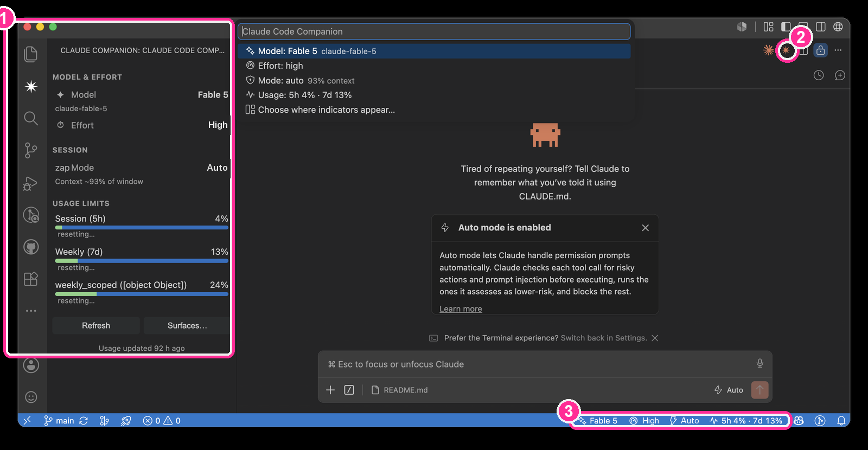
Task: Open the Explorer view in the activity bar
Action: [31, 54]
